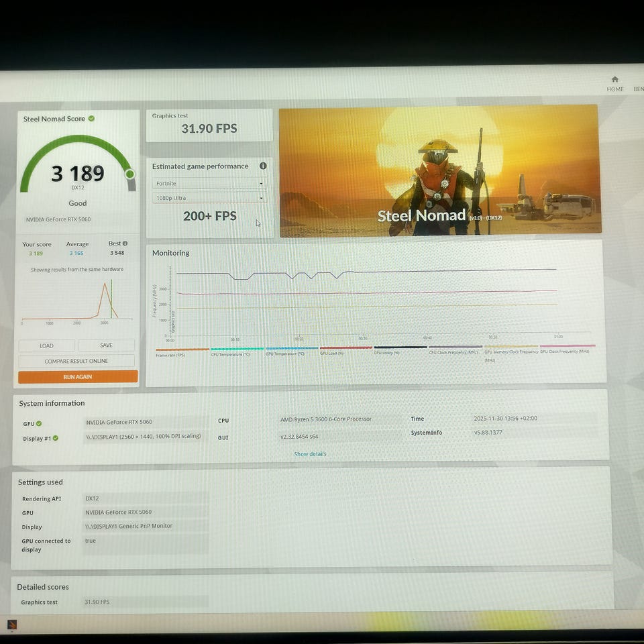Open the 1080p Ultra resolution dropdown

tap(209, 198)
